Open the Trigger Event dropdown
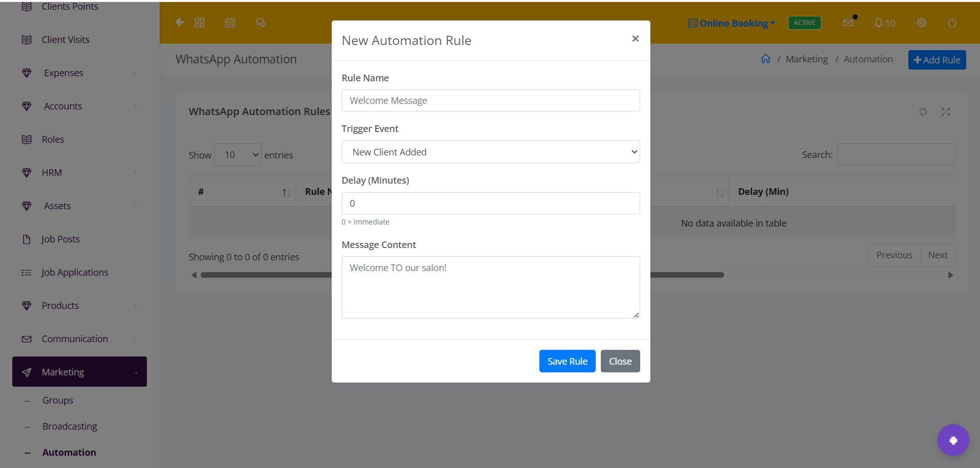The image size is (980, 468). coord(491,152)
